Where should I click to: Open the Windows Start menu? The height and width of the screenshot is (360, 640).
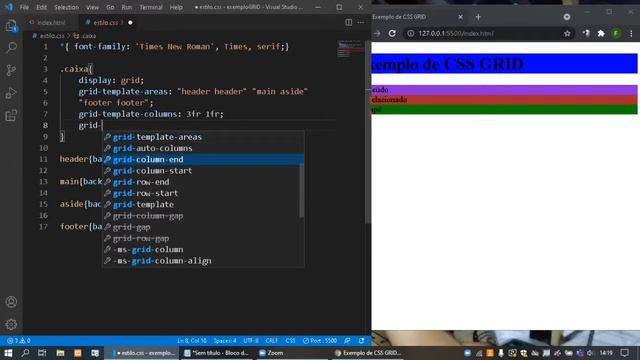click(8, 353)
